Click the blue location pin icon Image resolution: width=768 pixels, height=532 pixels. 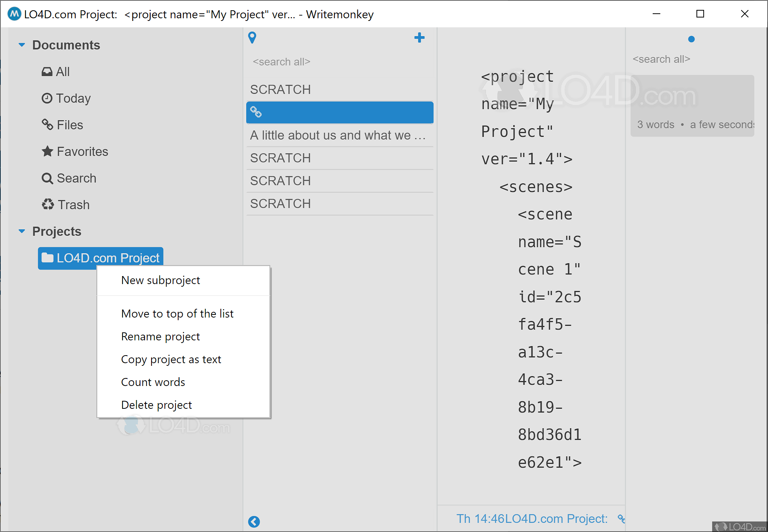(252, 38)
